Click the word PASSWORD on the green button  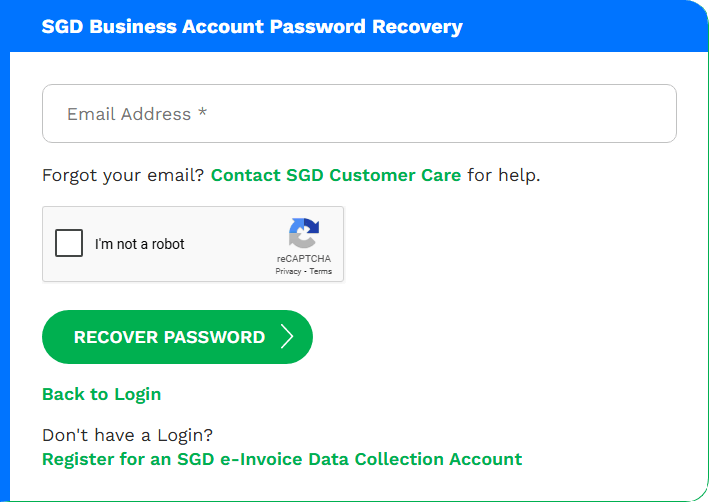point(214,337)
